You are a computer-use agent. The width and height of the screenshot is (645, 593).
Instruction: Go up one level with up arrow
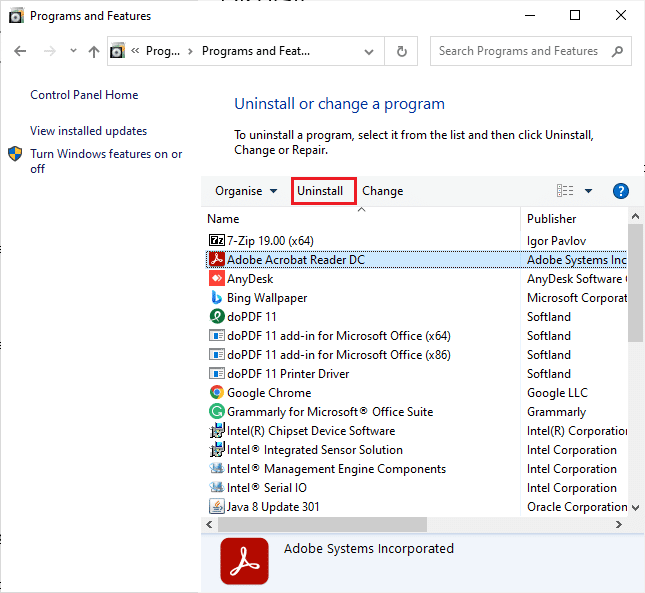tap(94, 51)
